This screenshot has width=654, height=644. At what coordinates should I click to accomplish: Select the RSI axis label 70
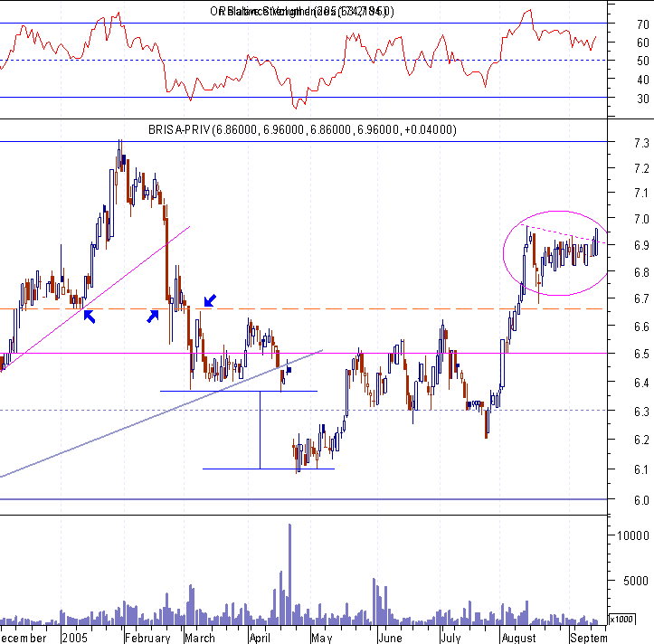point(643,24)
